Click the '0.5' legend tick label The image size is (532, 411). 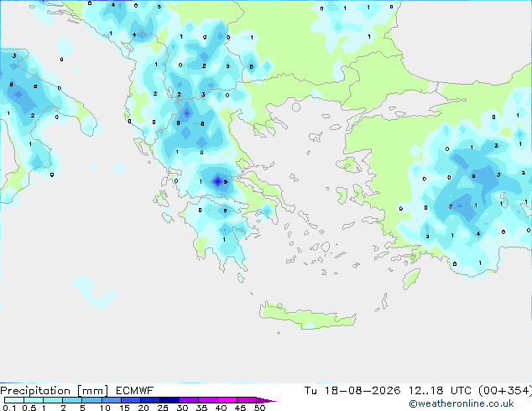tap(29, 408)
